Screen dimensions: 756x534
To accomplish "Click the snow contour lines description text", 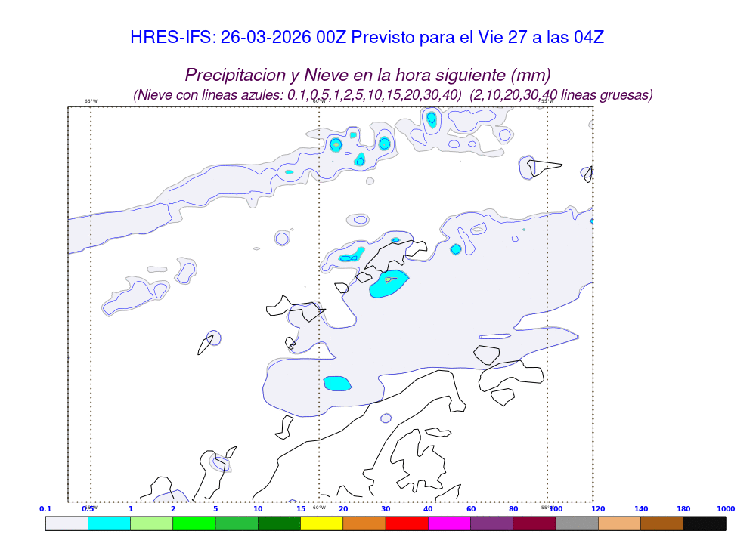I will (x=393, y=95).
